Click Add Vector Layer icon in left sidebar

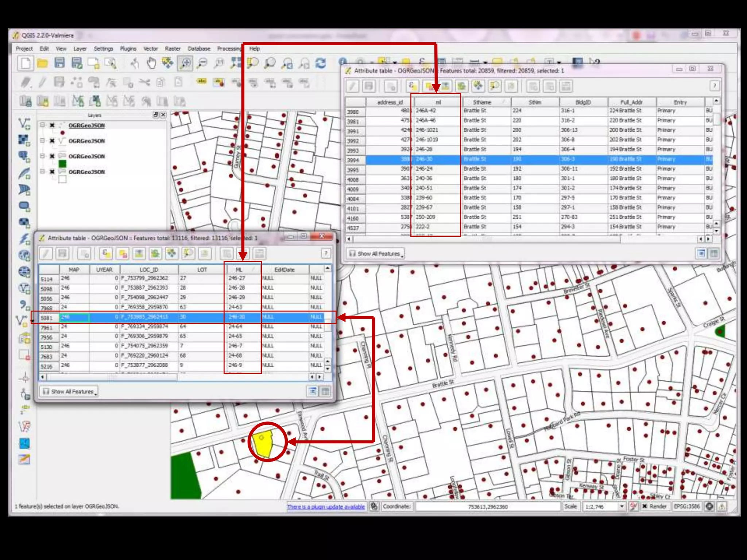[x=24, y=124]
